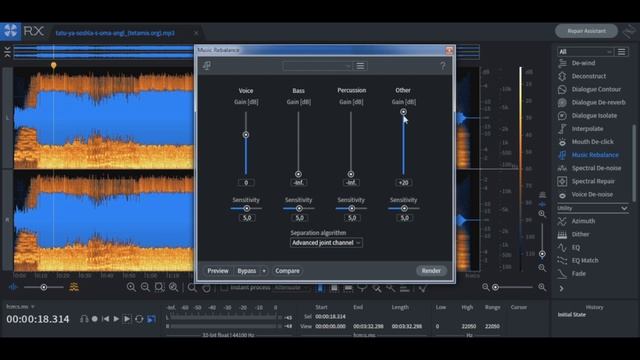The height and width of the screenshot is (360, 640).
Task: Click the zoom out magnifier below the waveform
Action: (145, 287)
